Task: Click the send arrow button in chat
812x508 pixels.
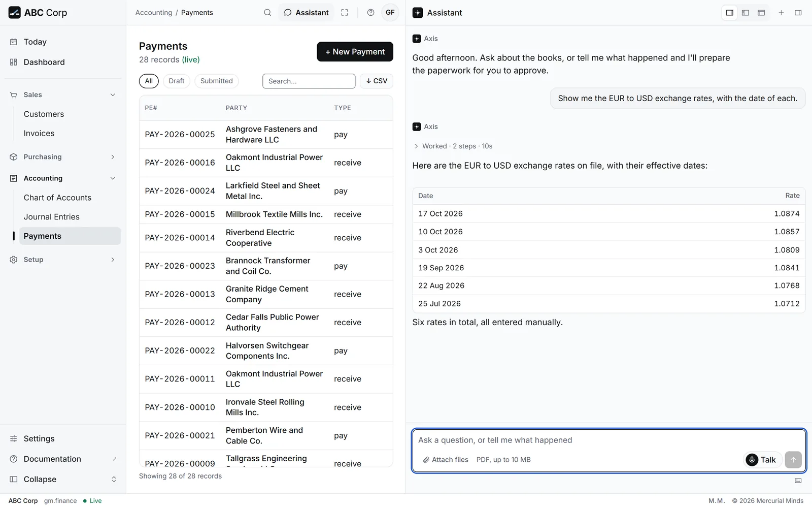Action: (793, 460)
